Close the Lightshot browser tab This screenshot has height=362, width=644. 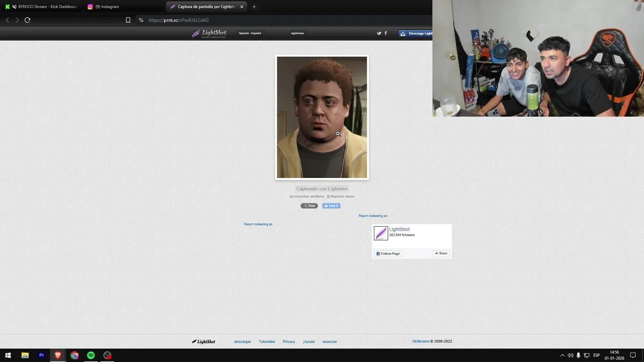pos(242,7)
